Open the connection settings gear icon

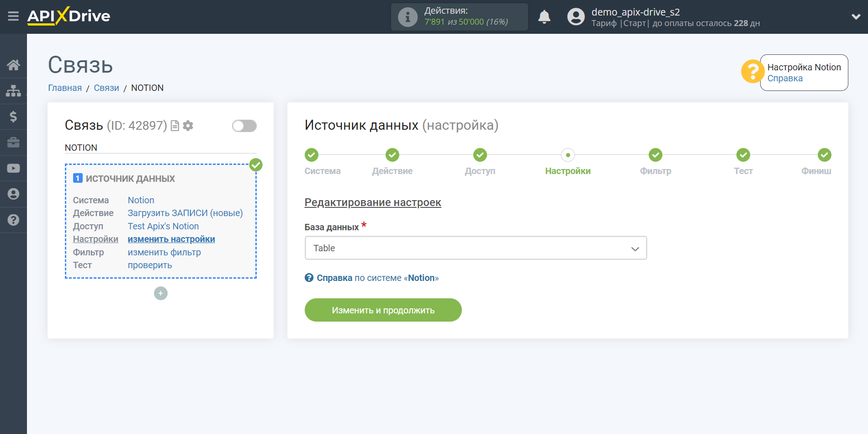[x=188, y=126]
